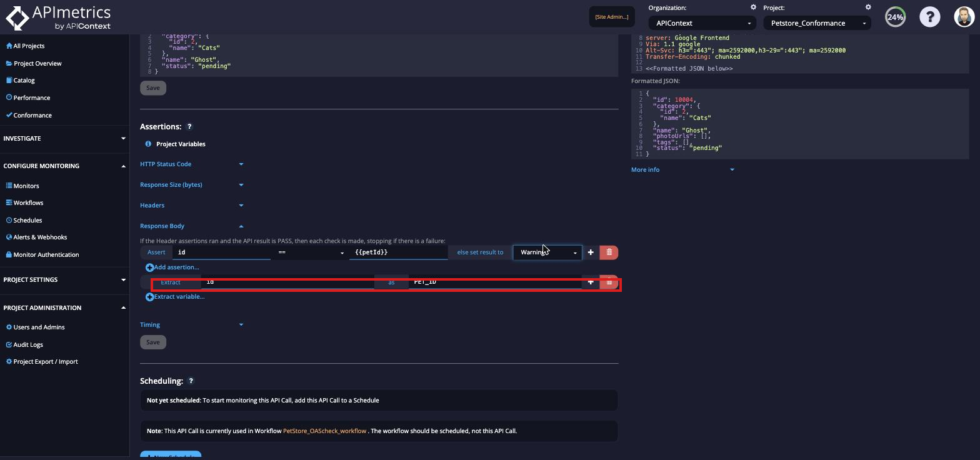Screen dimensions: 980x460
Task: Expand Response Size (bytes) section
Action: [192, 185]
